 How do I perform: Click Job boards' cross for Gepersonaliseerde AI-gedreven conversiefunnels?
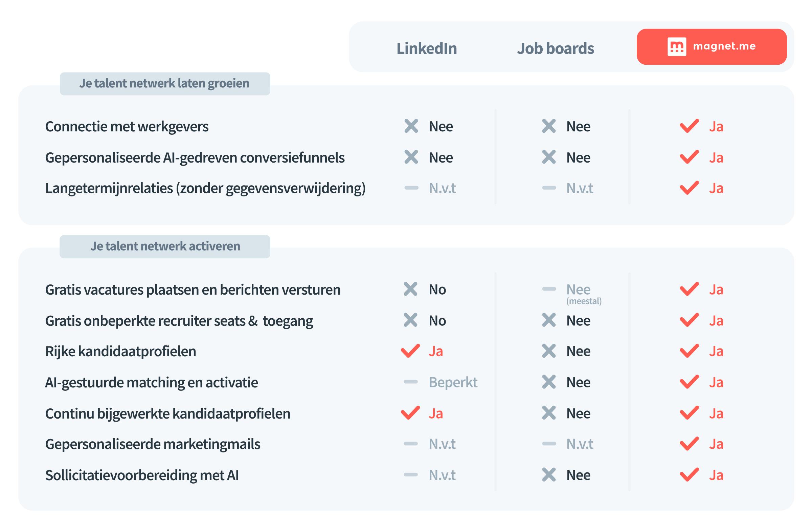pyautogui.click(x=549, y=157)
